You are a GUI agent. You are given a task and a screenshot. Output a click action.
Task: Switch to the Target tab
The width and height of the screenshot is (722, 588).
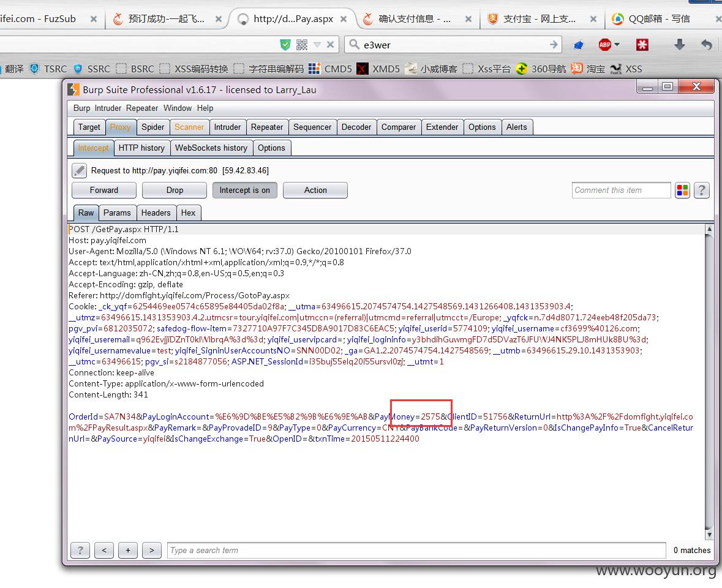(x=89, y=127)
